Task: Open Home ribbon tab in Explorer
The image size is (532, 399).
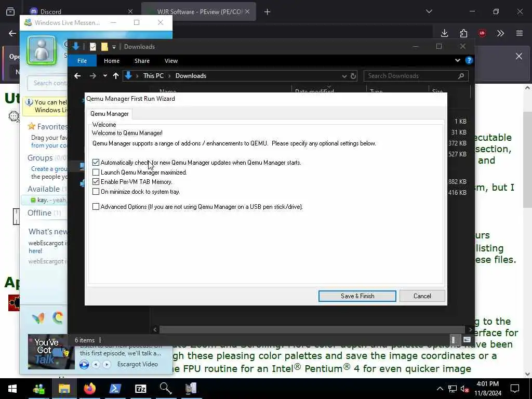Action: coord(112,61)
